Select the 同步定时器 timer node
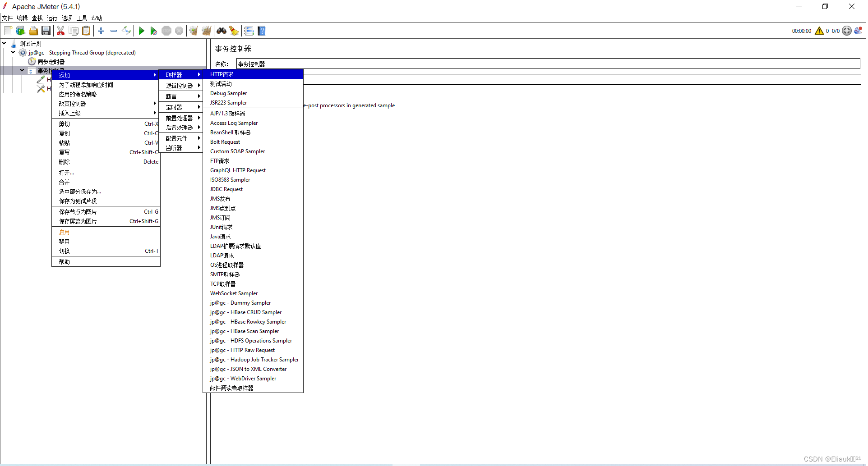Image resolution: width=868 pixels, height=466 pixels. coord(51,62)
